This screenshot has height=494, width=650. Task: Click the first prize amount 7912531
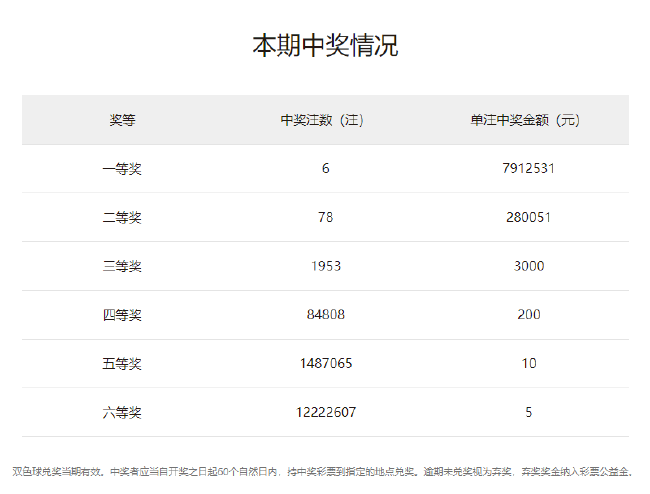528,168
